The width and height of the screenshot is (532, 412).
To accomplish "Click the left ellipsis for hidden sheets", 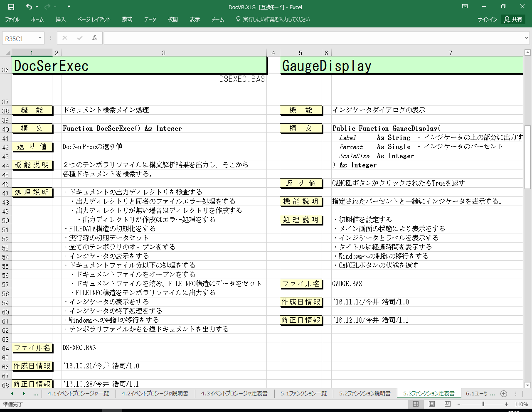I will pos(36,393).
